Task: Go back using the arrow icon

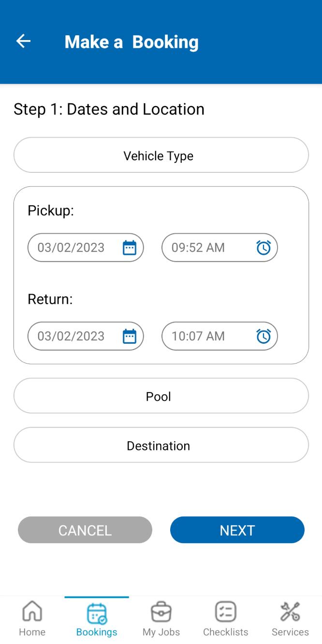Action: tap(23, 42)
